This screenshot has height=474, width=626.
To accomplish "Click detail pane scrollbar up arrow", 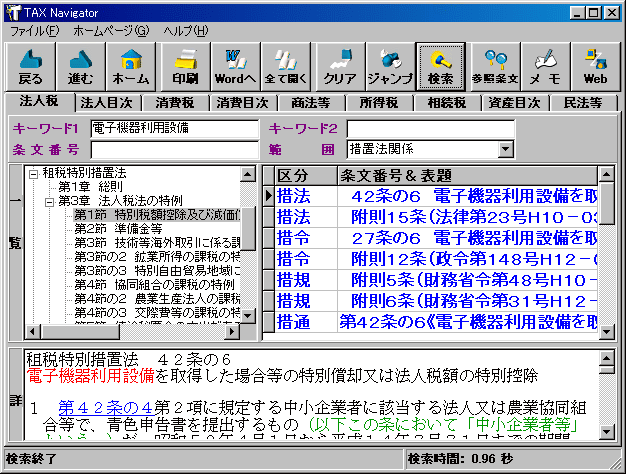I will (x=607, y=358).
